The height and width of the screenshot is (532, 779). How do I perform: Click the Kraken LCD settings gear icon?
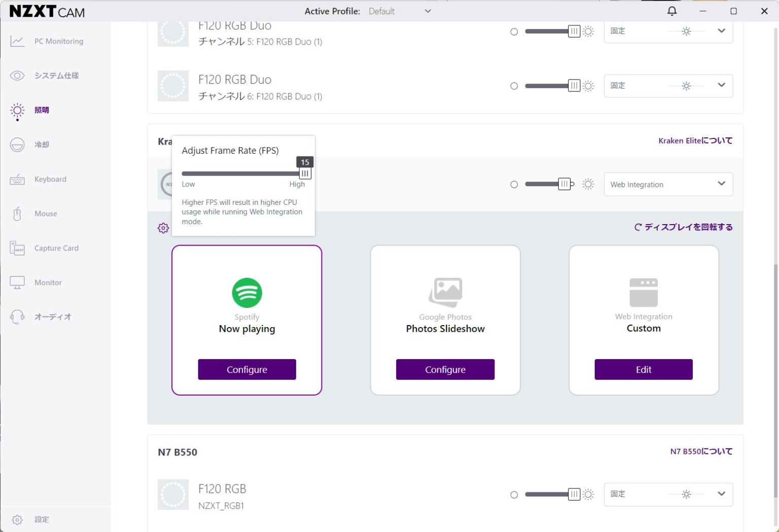click(163, 228)
